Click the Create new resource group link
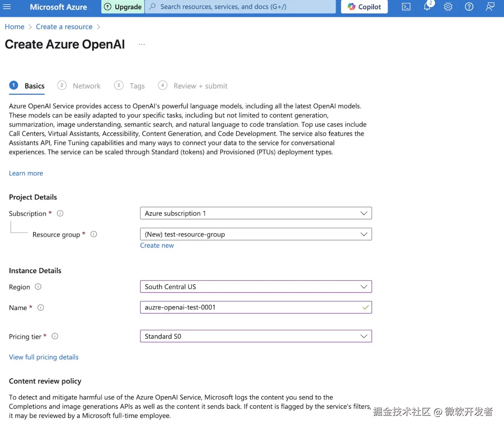This screenshot has height=428, width=504. (157, 246)
